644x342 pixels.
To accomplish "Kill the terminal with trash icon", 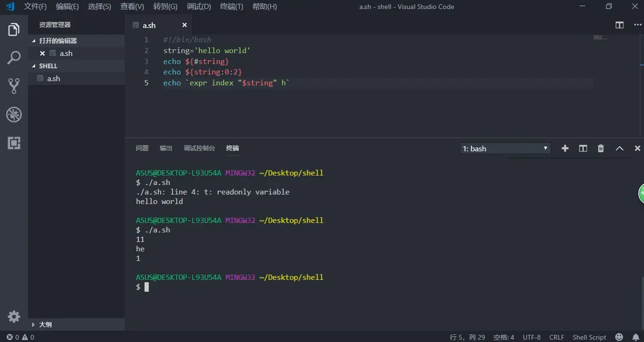I will [601, 148].
